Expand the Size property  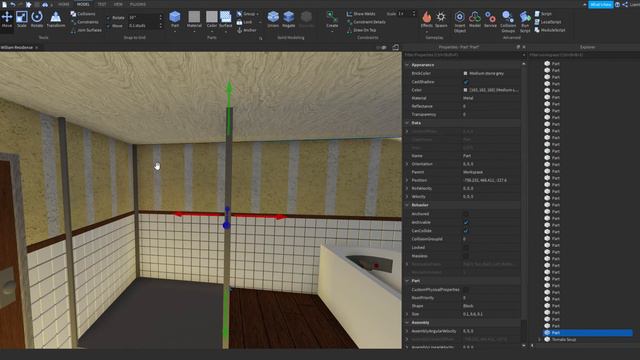407,314
